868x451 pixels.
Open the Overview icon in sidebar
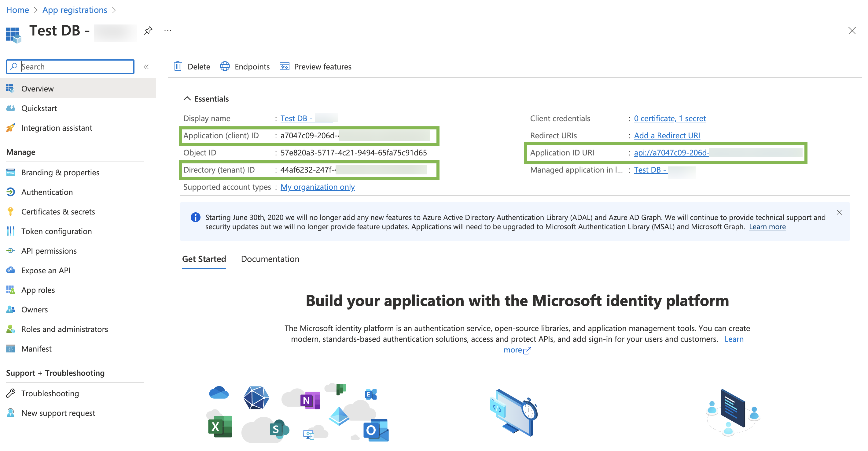pyautogui.click(x=10, y=88)
